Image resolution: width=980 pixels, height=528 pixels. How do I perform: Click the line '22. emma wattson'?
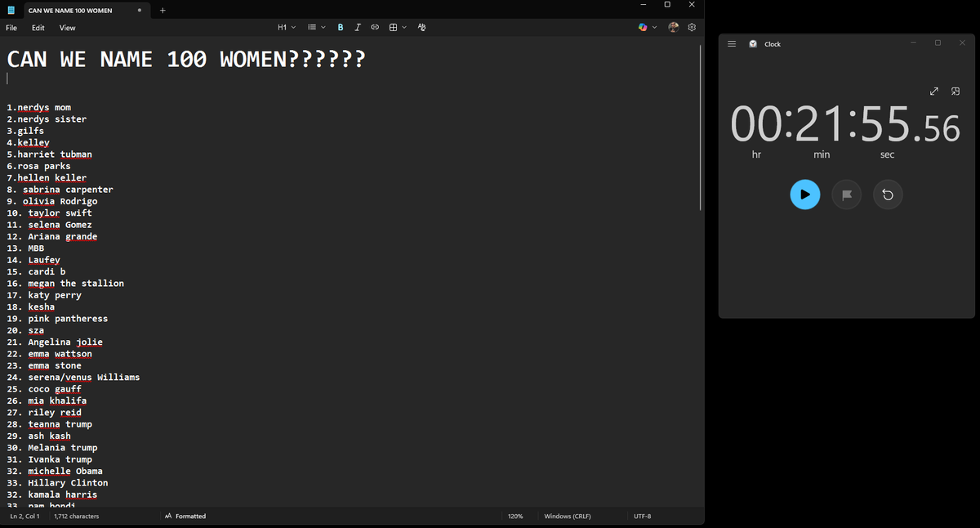click(49, 353)
